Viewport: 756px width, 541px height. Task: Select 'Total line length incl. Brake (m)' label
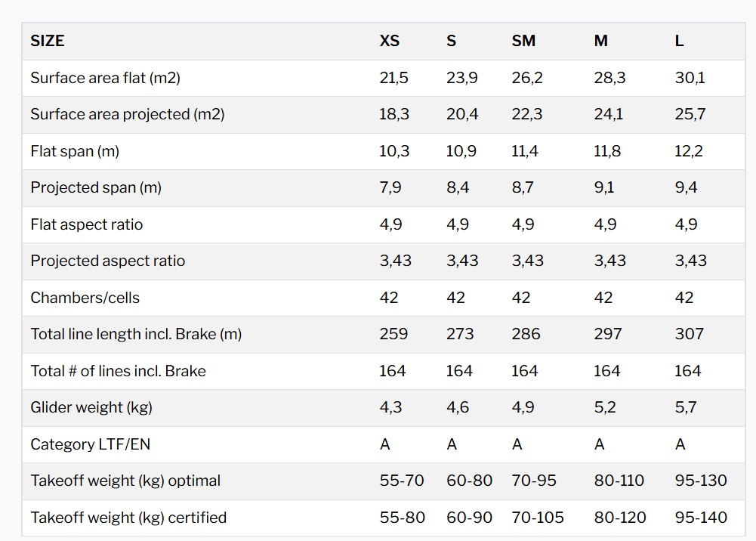[x=136, y=334]
